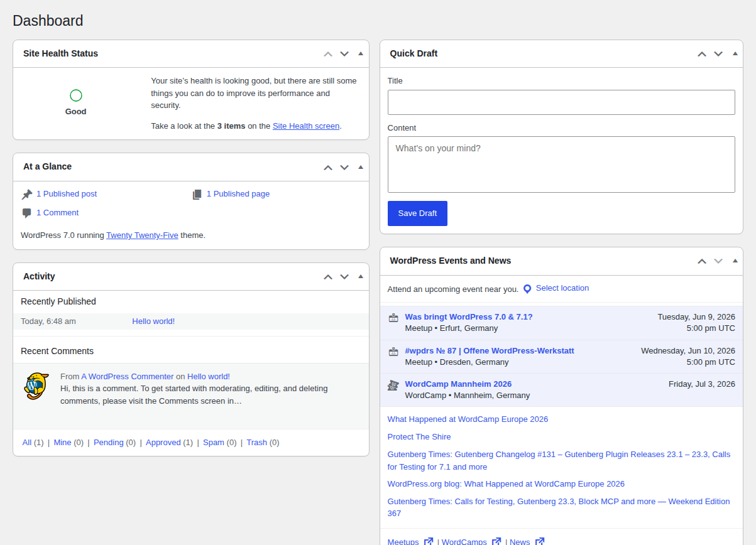Open Protect The Shire news link
The width and height of the screenshot is (756, 545).
coord(419,437)
